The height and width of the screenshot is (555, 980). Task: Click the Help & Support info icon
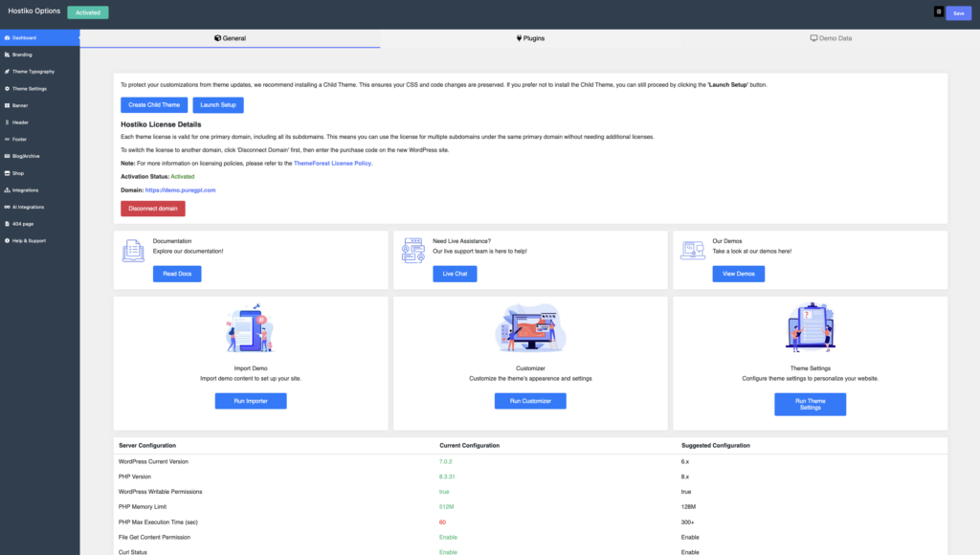[7, 240]
